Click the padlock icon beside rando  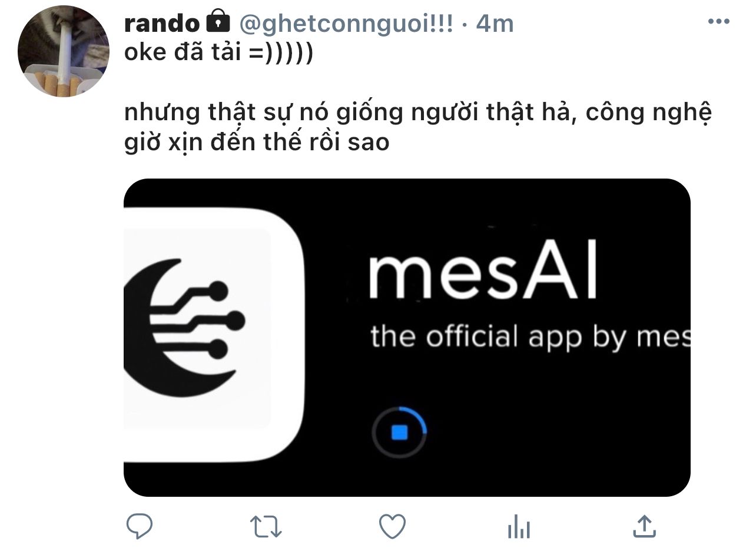tap(218, 22)
